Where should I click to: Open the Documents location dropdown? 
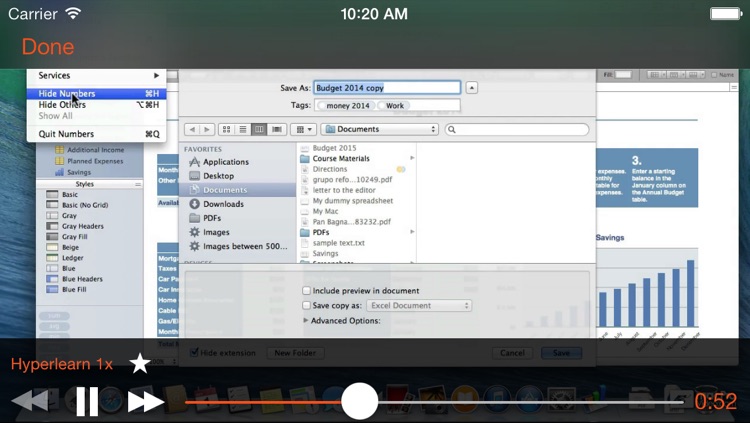[379, 129]
